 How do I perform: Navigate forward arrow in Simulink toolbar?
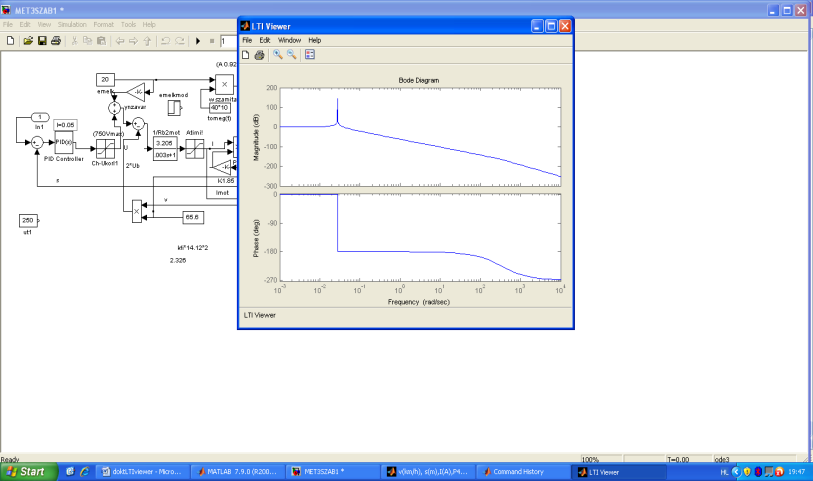pyautogui.click(x=133, y=40)
